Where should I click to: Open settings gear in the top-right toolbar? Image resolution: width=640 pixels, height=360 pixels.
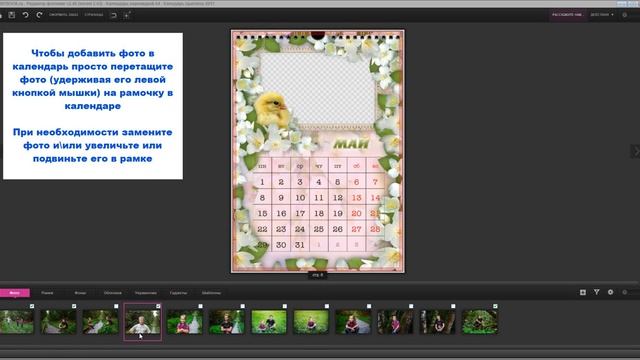click(x=624, y=15)
